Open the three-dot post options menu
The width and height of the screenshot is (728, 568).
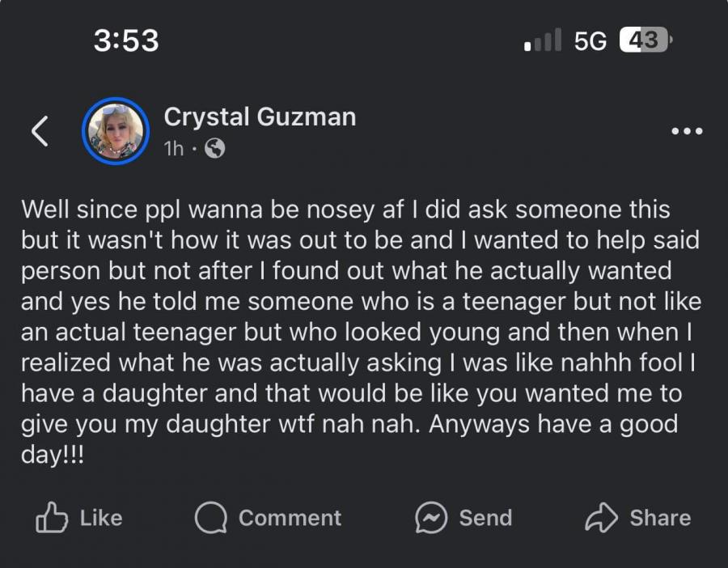pyautogui.click(x=687, y=129)
